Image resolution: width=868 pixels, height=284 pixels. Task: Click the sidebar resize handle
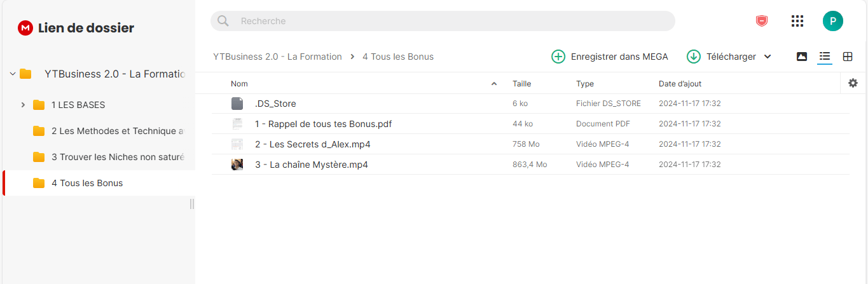pos(192,204)
